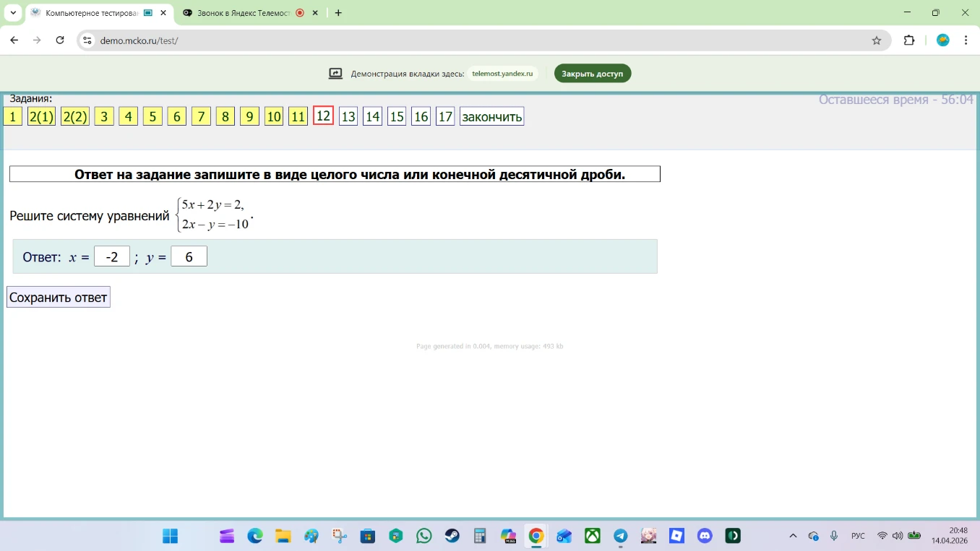Show hidden system tray icons chevron

[793, 536]
